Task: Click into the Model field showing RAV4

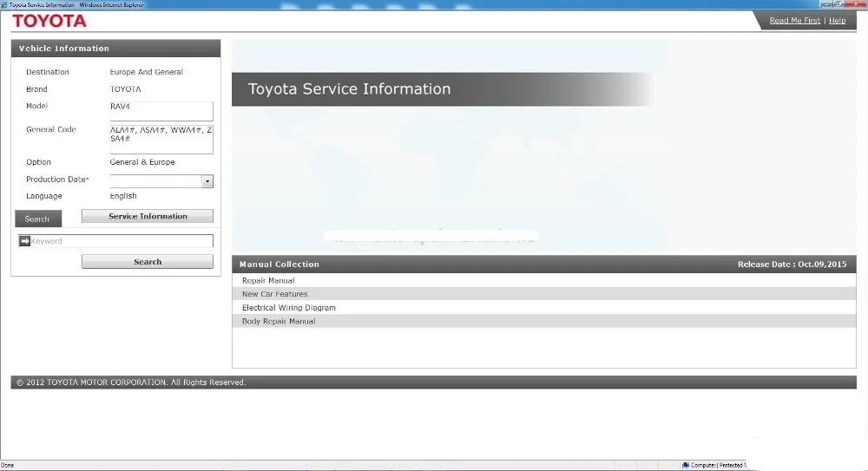Action: (x=161, y=111)
